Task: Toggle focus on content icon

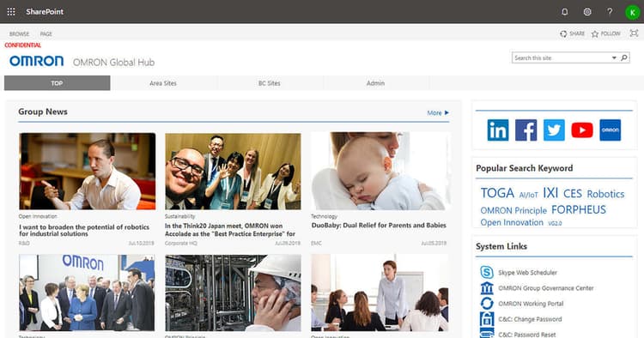Action: [635, 33]
